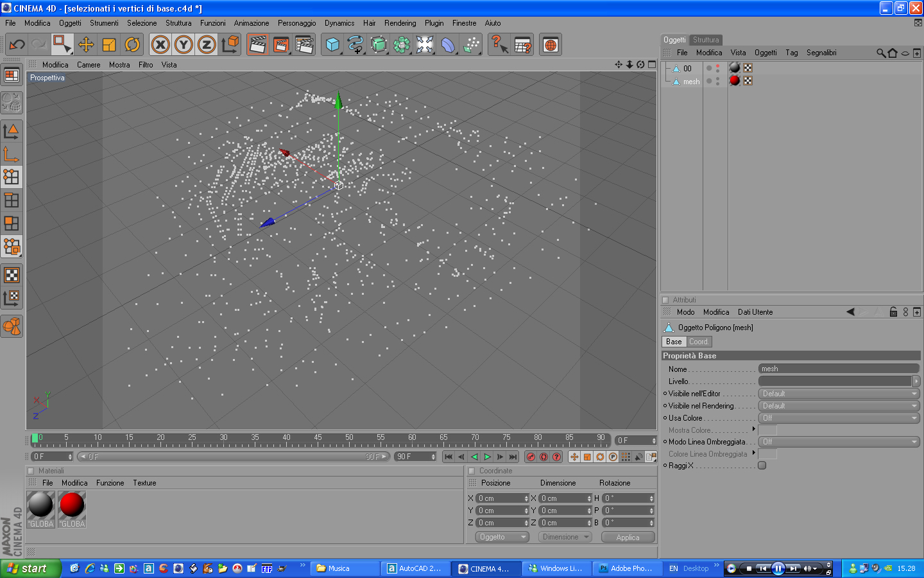
Task: Open the HyperNURBS object icon
Action: (379, 45)
